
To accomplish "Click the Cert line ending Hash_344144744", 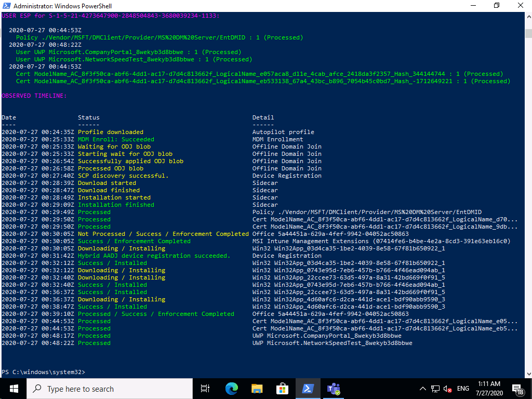I will pyautogui.click(x=260, y=74).
